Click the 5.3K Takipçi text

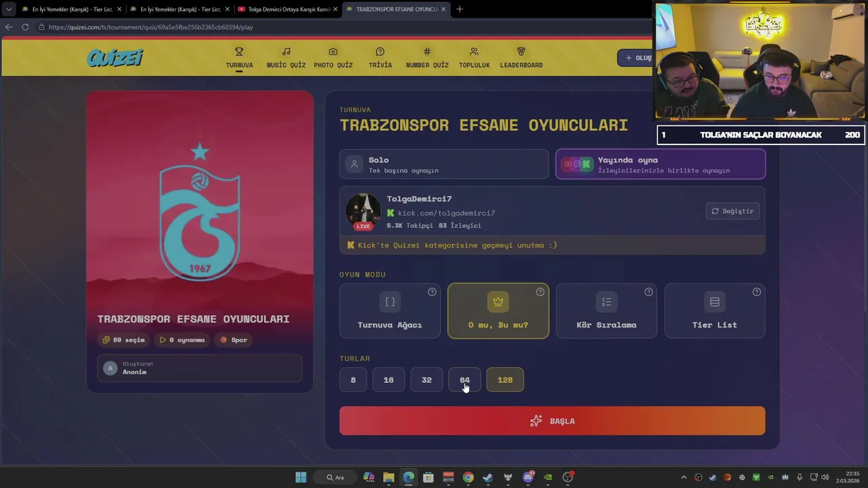[410, 225]
